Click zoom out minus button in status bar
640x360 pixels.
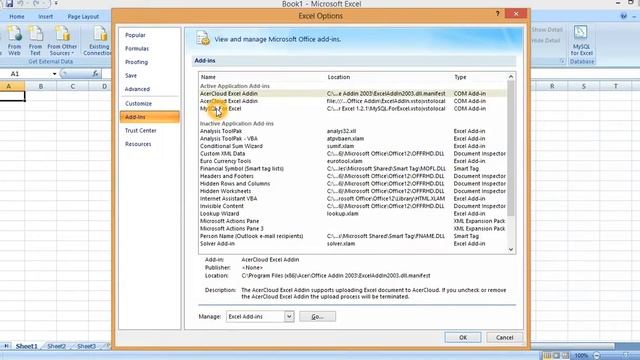click(596, 356)
